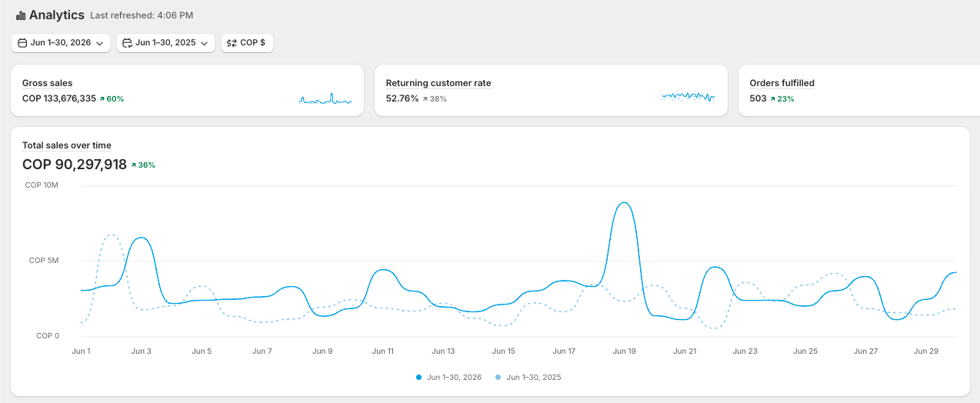This screenshot has width=980, height=403.
Task: Click the 503 orders fulfilled value
Action: (758, 98)
